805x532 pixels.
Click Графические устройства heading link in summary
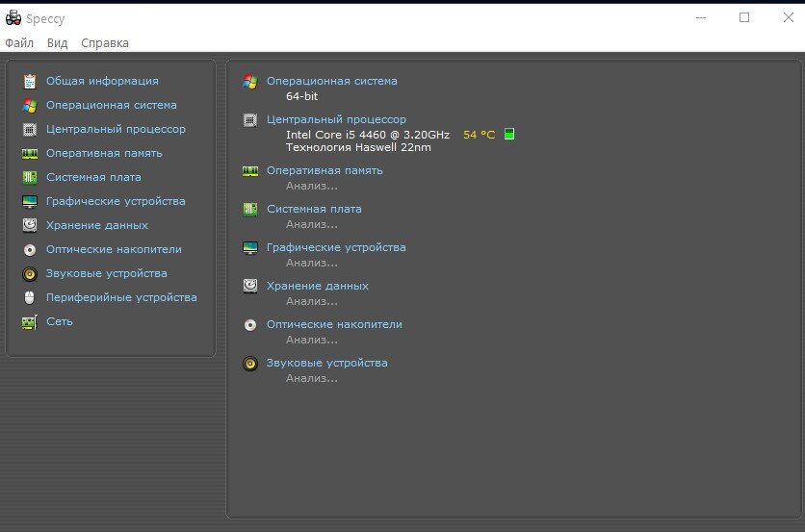click(x=336, y=248)
